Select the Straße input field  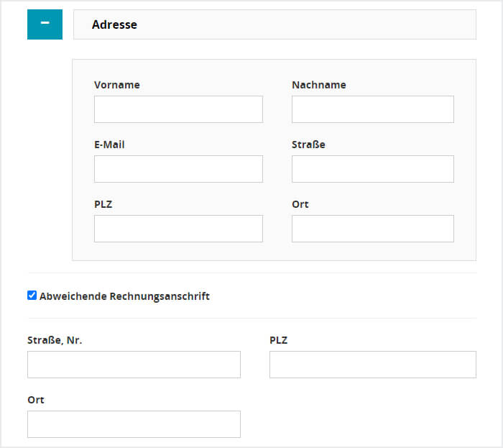pyautogui.click(x=373, y=169)
